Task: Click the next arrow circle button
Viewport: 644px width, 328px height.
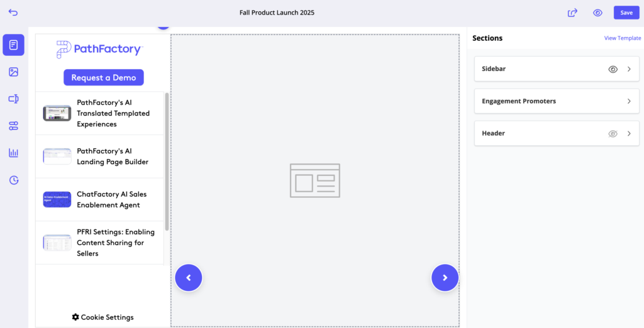Action: (x=445, y=278)
